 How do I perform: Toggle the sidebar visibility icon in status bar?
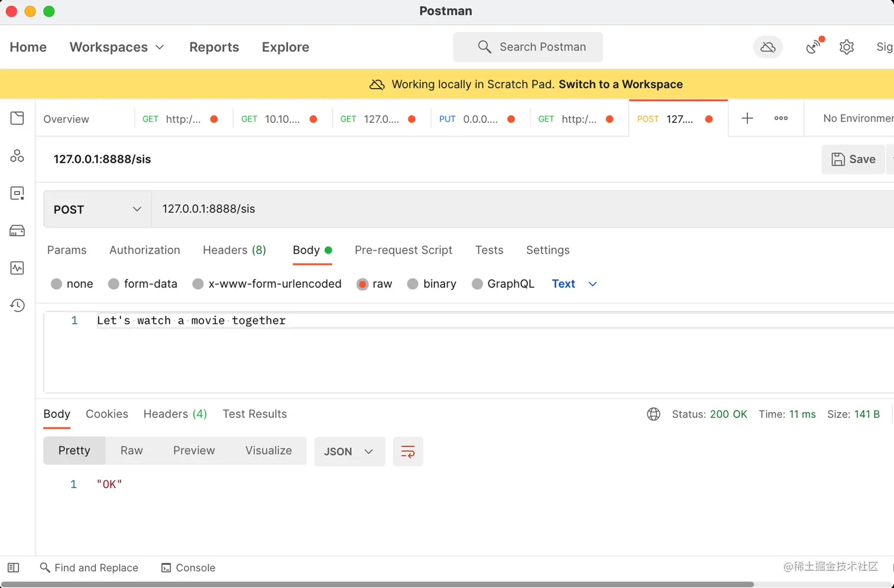point(13,568)
